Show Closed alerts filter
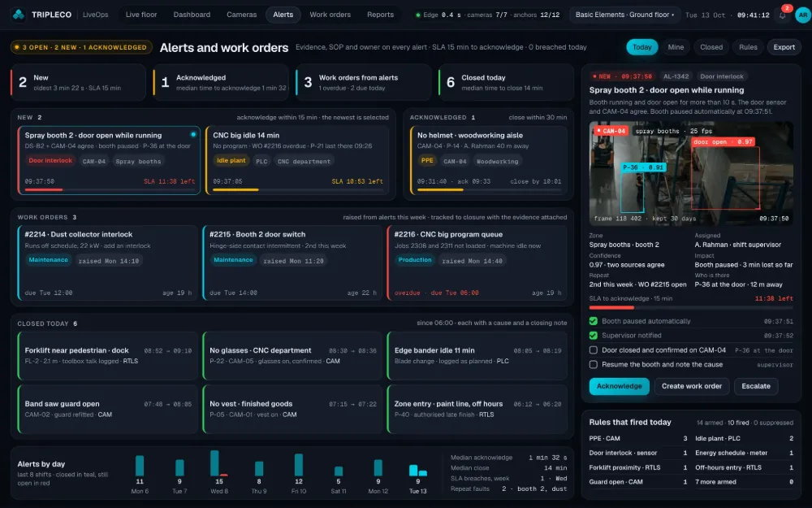Screen dimensions: 812x508 click(x=711, y=47)
